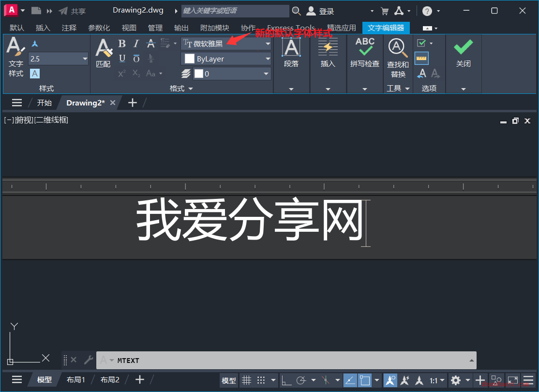Toggle the Ruler display button
The image size is (539, 392).
pyautogui.click(x=421, y=59)
